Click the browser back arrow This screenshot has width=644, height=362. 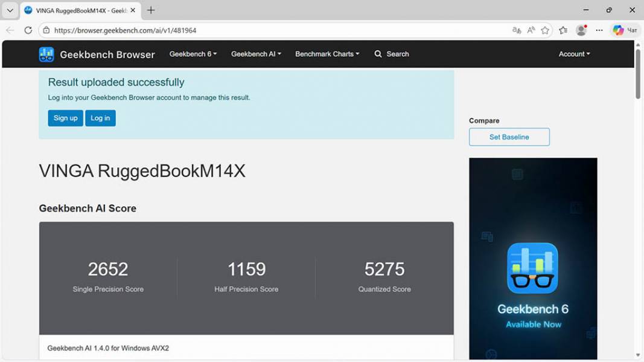click(10, 30)
